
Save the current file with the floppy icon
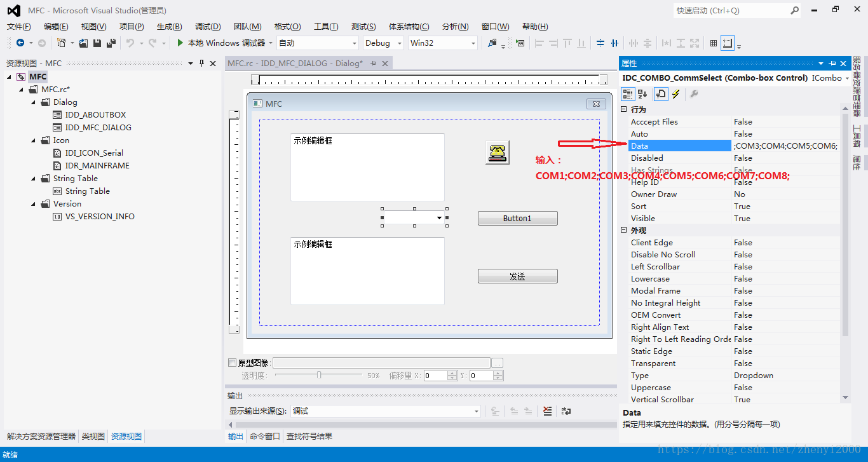[97, 43]
